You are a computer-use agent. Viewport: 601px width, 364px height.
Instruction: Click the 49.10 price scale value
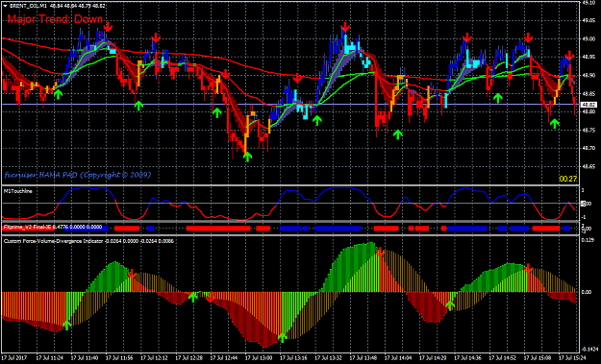coord(588,3)
